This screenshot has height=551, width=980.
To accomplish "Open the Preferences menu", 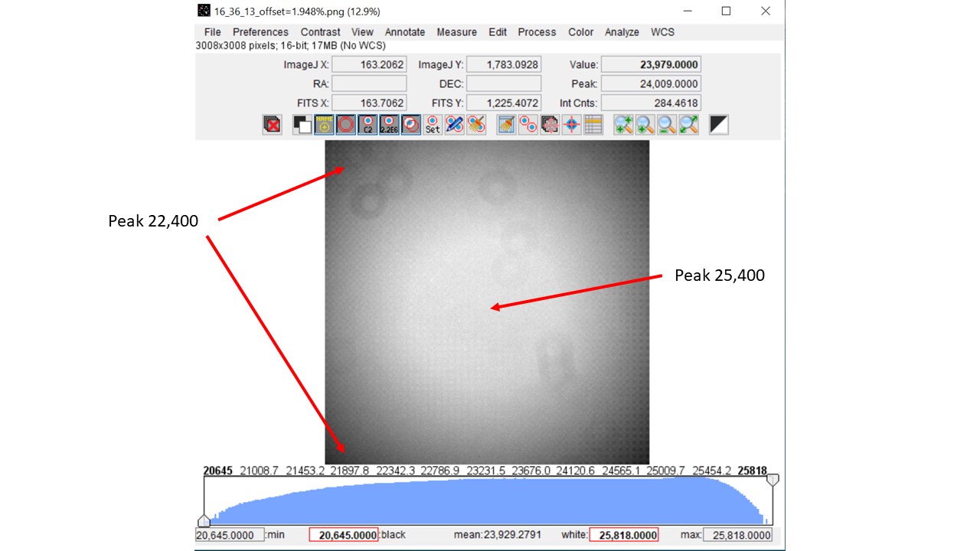I will coord(260,32).
